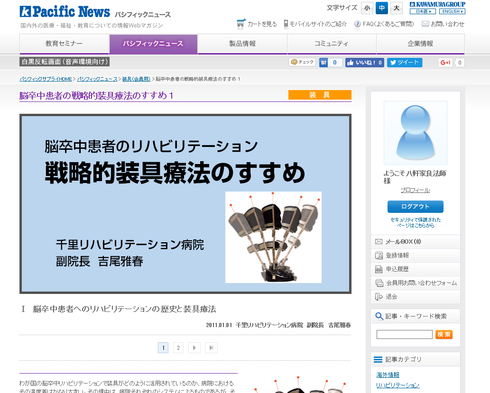
Task: Go to pagination page 2
Action: pyautogui.click(x=178, y=348)
